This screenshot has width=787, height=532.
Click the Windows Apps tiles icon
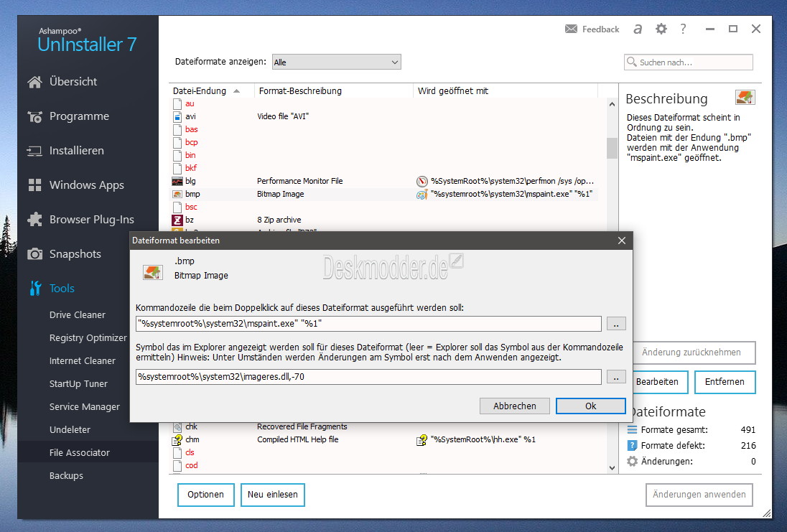click(34, 185)
